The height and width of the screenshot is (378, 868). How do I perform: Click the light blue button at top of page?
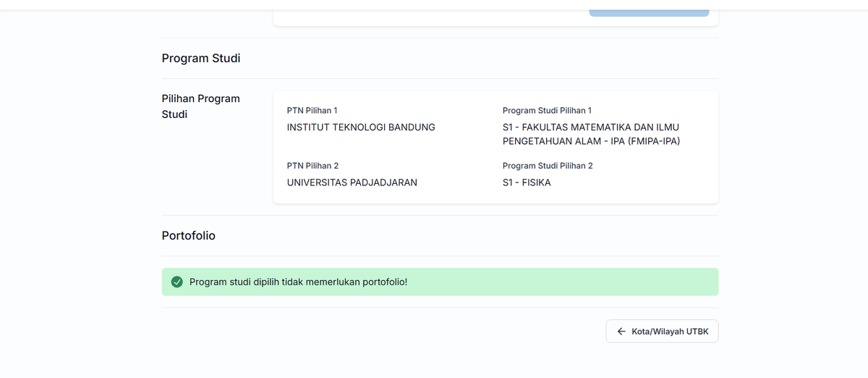pos(649,12)
